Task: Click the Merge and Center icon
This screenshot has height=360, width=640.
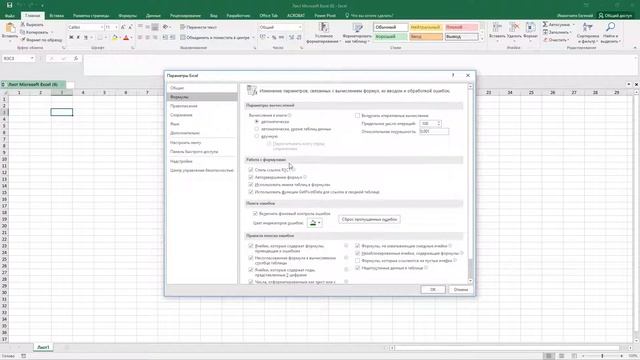Action: pos(182,37)
